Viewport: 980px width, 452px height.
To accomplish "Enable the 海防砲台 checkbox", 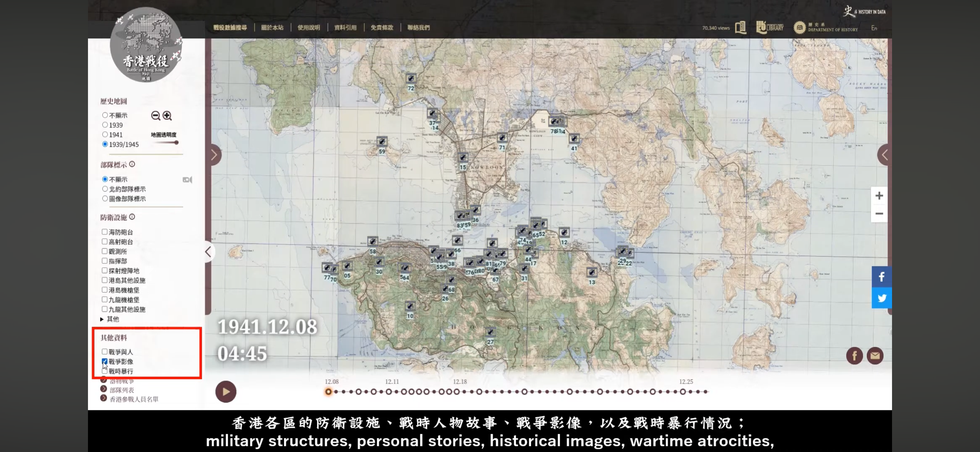I will pyautogui.click(x=104, y=232).
